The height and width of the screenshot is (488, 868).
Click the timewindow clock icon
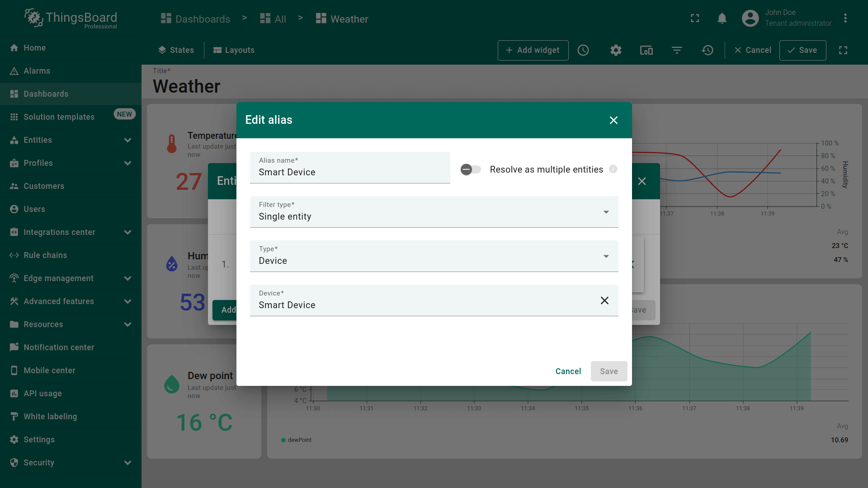(x=583, y=50)
